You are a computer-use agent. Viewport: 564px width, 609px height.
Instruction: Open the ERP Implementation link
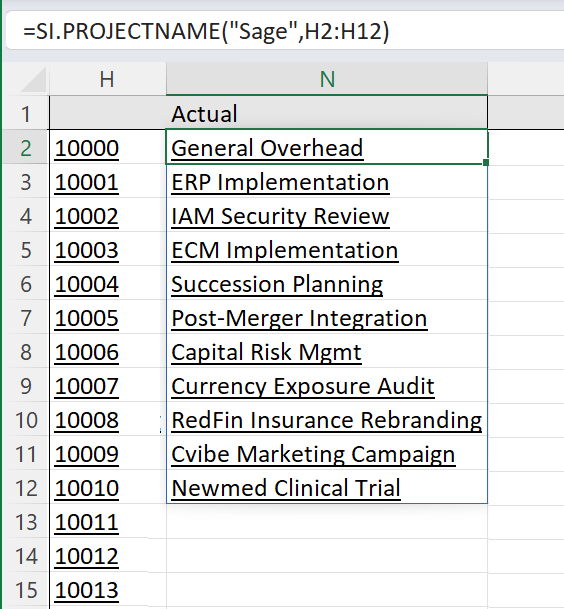pos(280,182)
